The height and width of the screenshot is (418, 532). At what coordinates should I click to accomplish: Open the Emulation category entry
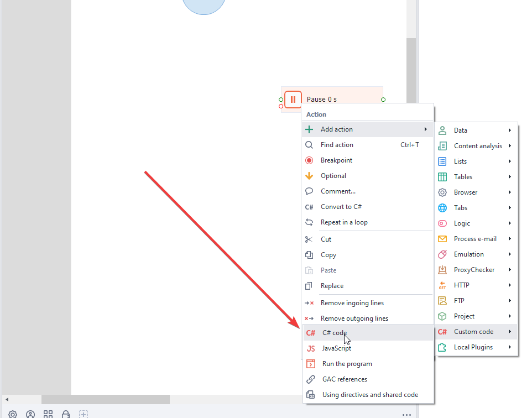476,254
